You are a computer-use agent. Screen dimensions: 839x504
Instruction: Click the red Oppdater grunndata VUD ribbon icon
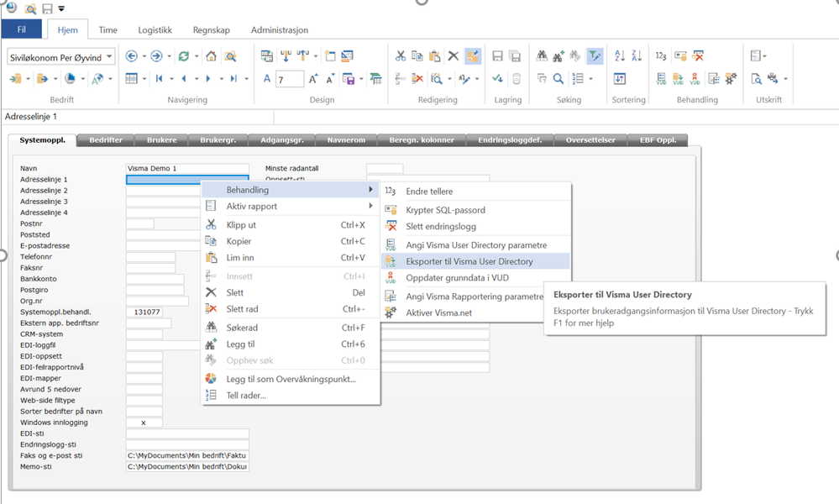pos(695,79)
